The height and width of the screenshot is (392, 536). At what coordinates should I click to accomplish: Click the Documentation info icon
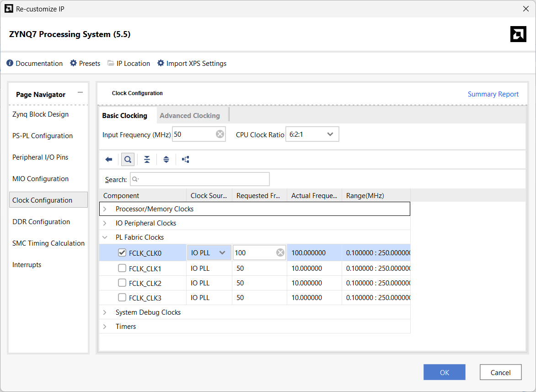(10, 63)
